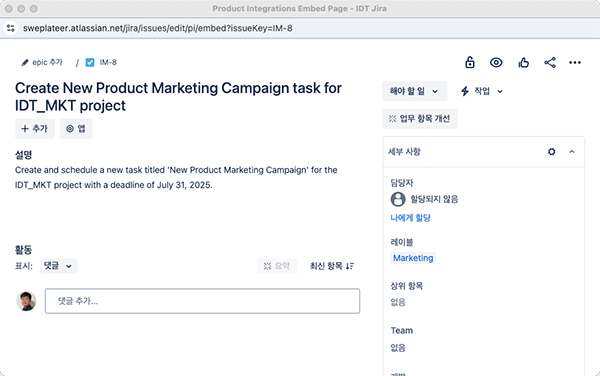
Task: Click the unassigned avatar icon
Action: pyautogui.click(x=398, y=199)
